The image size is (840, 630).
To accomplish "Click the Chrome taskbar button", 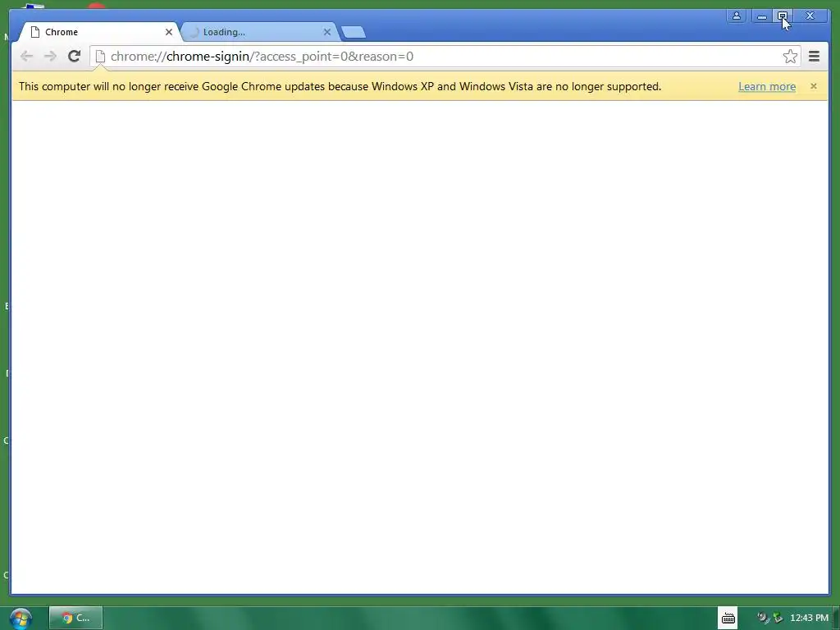I will (75, 619).
